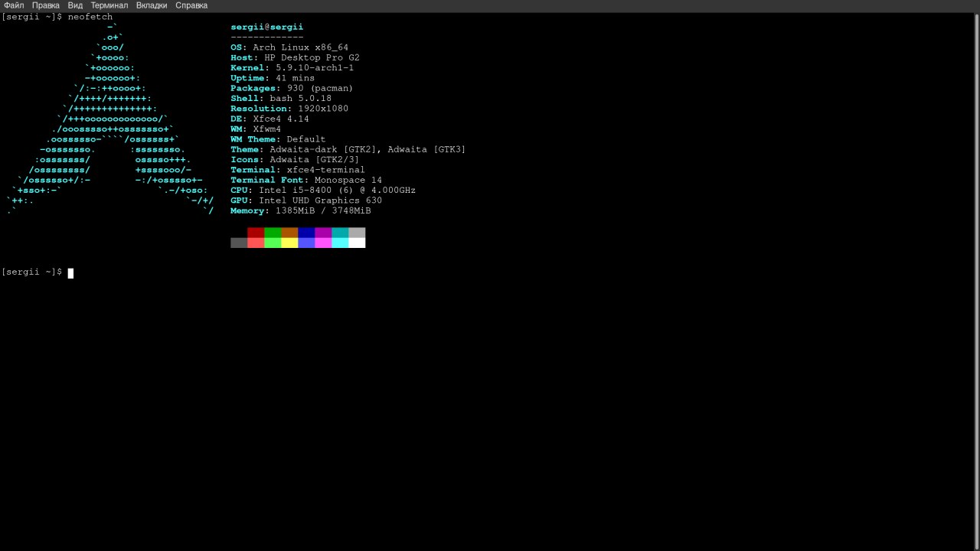Click the 'neofetch' command text
980x551 pixels.
coord(90,17)
